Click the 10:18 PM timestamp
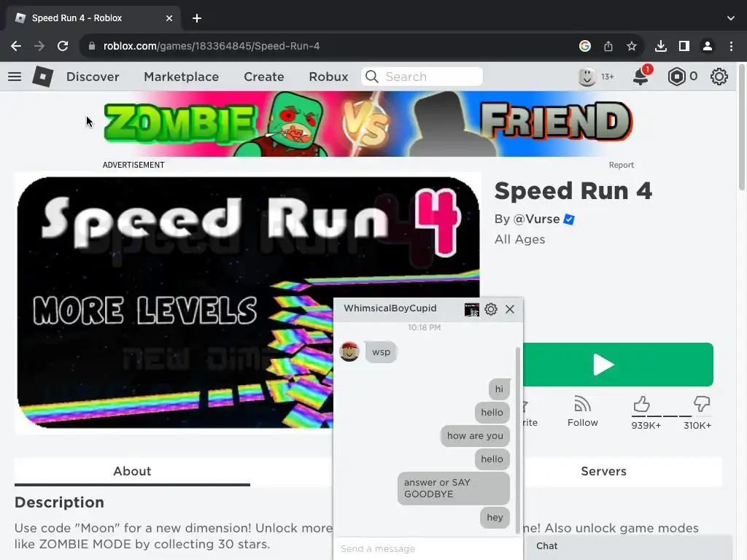Viewport: 747px width, 560px height. [x=424, y=327]
